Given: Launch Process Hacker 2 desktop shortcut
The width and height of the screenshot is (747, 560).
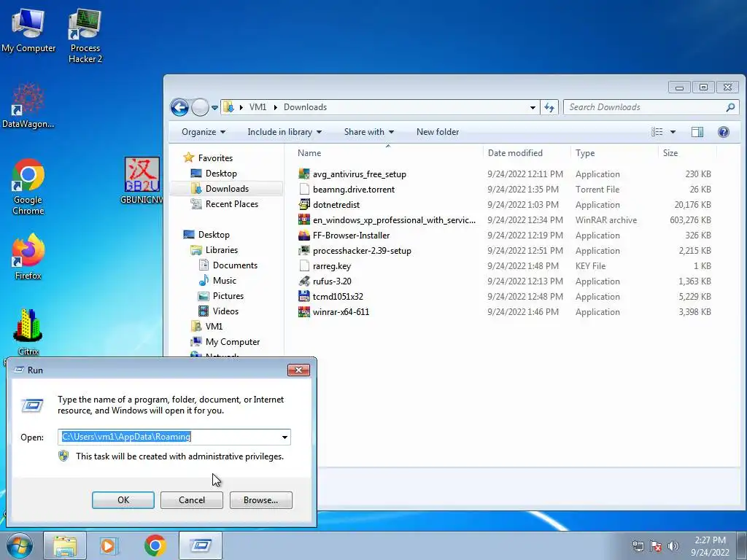Looking at the screenshot, I should click(x=85, y=36).
